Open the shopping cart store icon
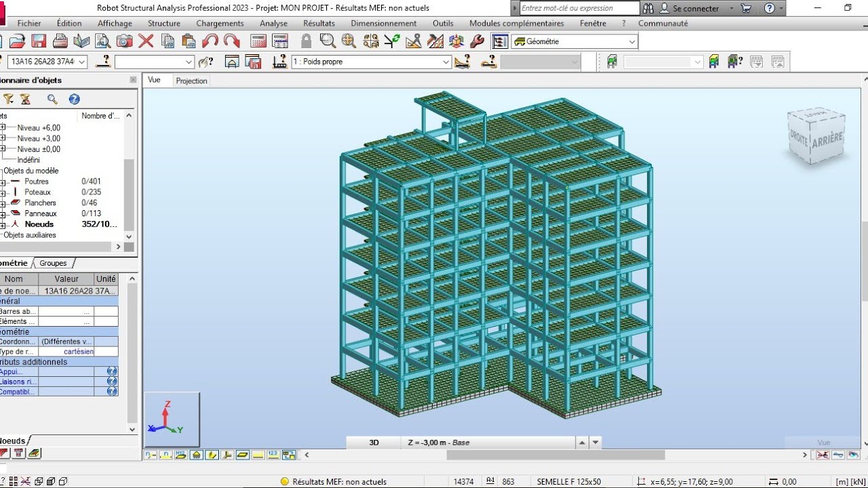Screen dimensions: 868x488 click(746, 8)
